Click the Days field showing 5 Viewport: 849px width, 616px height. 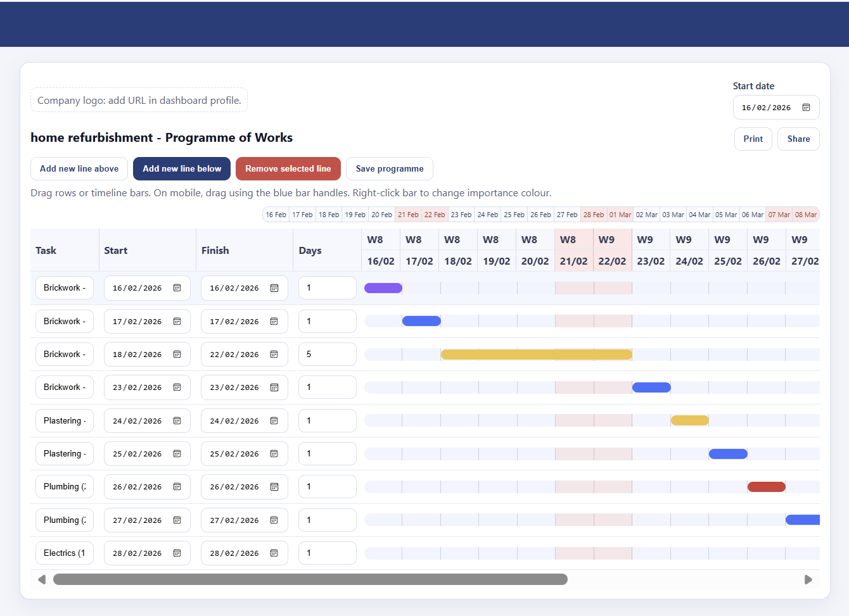tap(327, 355)
